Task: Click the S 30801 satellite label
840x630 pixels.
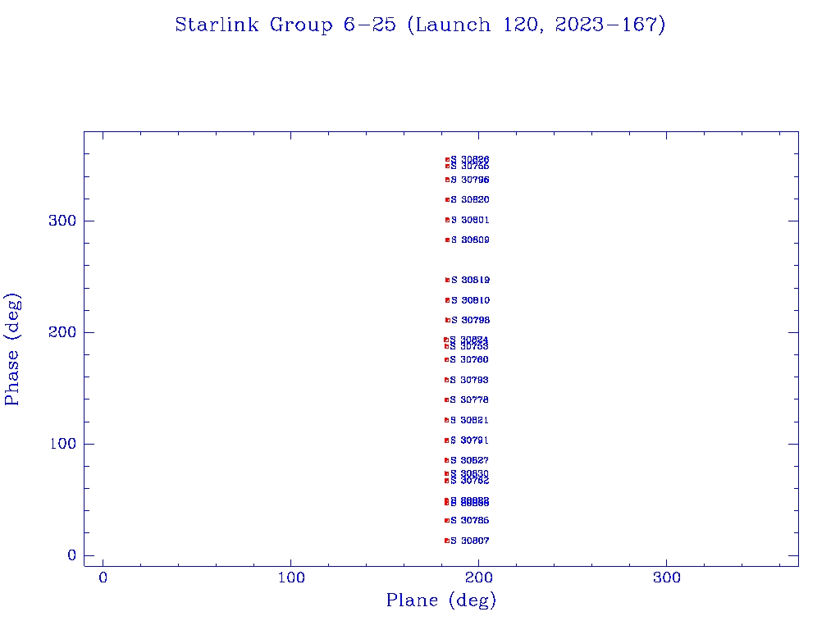Action: tap(470, 220)
